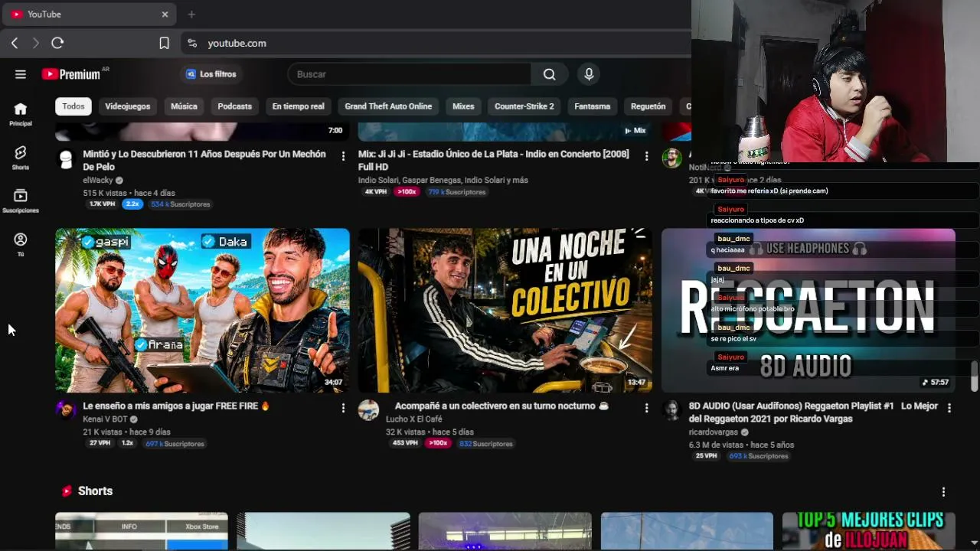The image size is (980, 551).
Task: Open Shorts in the sidebar
Action: [21, 158]
